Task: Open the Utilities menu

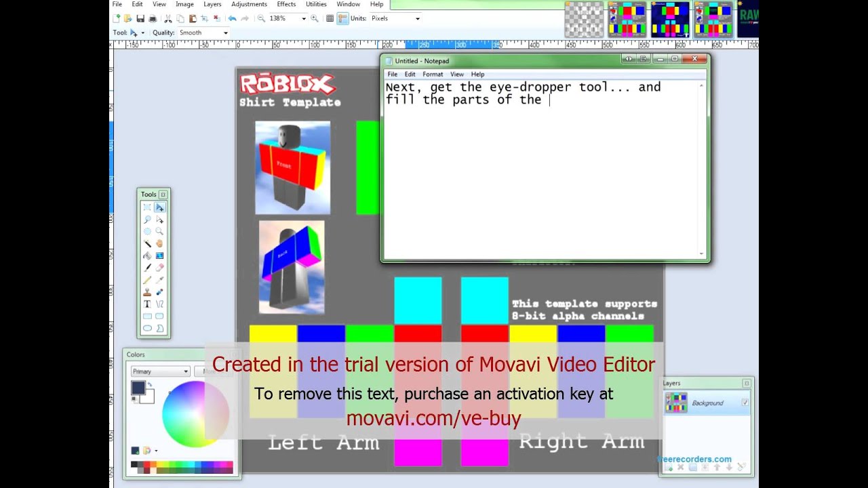Action: (x=316, y=4)
